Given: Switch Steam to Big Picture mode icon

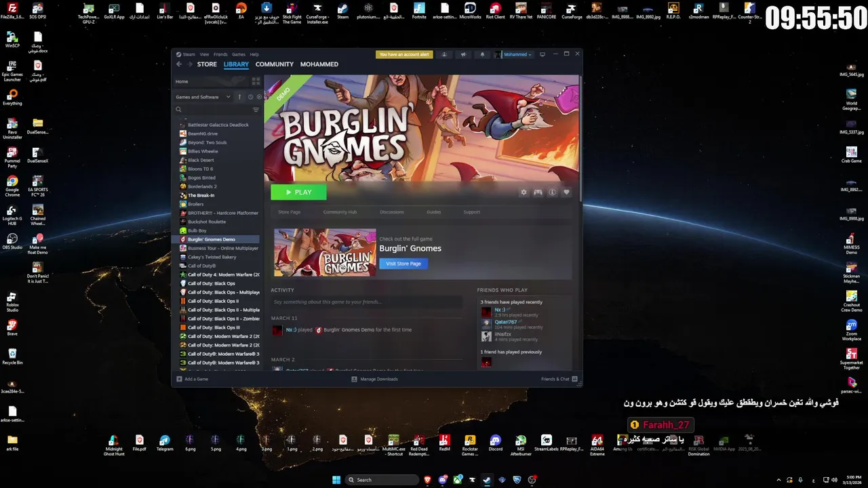Looking at the screenshot, I should [542, 54].
